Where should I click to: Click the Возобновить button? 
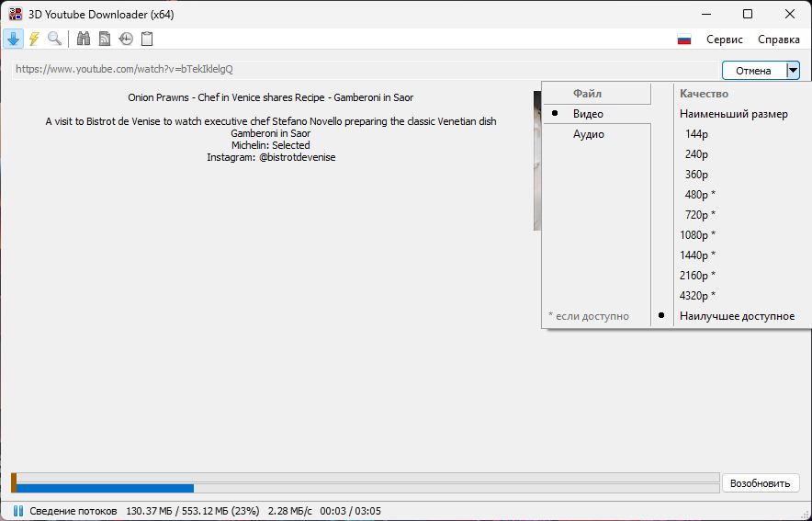(x=761, y=483)
